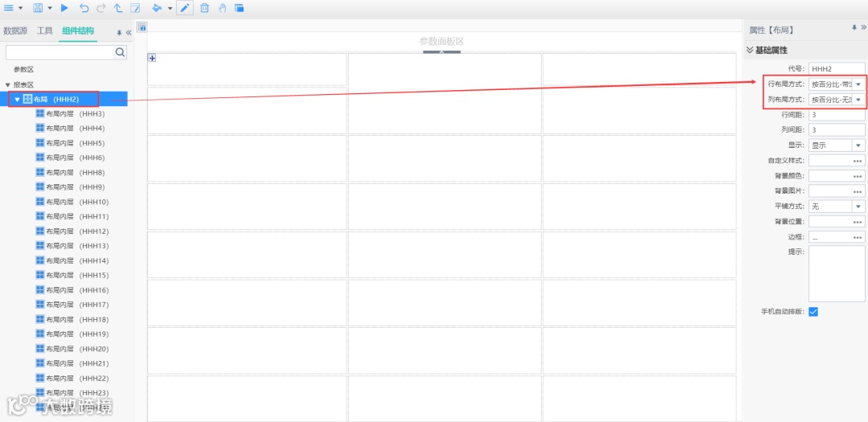
Task: Open the 边框 ellipsis button
Action: (x=858, y=237)
